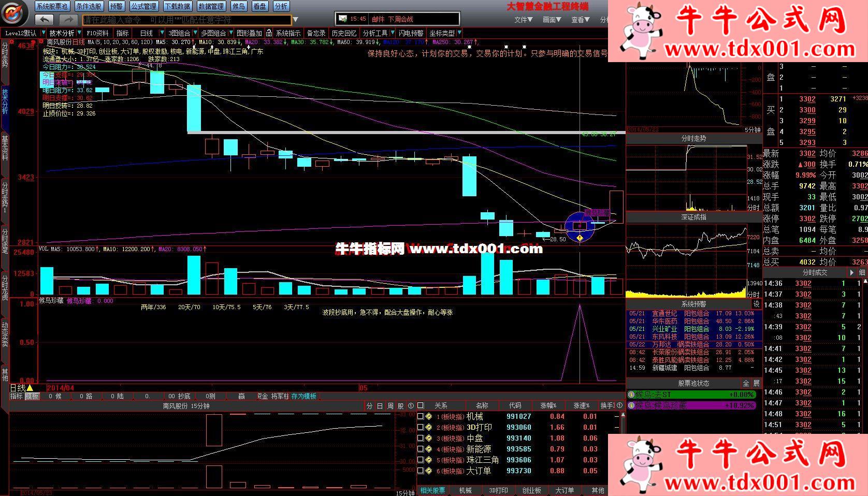
Task: Click the back arrow navigation button
Action: point(45,20)
